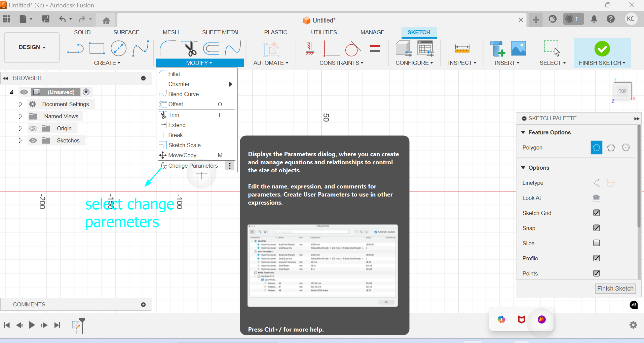Open the timeline settings gear

[x=633, y=325]
